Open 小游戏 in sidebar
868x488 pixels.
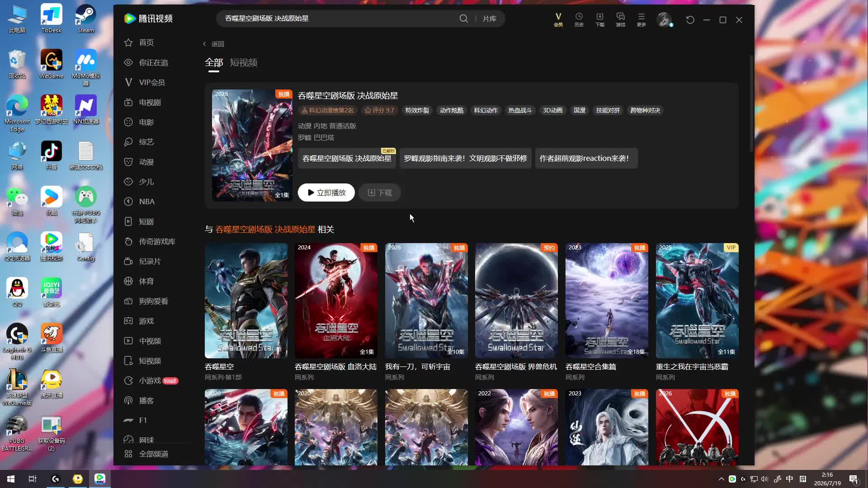coord(151,380)
